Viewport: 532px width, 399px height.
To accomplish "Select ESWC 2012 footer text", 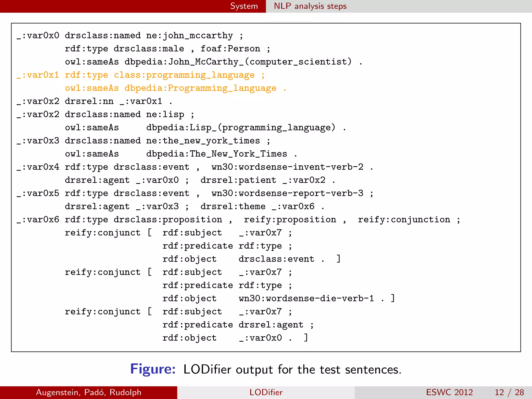I will point(449,392).
